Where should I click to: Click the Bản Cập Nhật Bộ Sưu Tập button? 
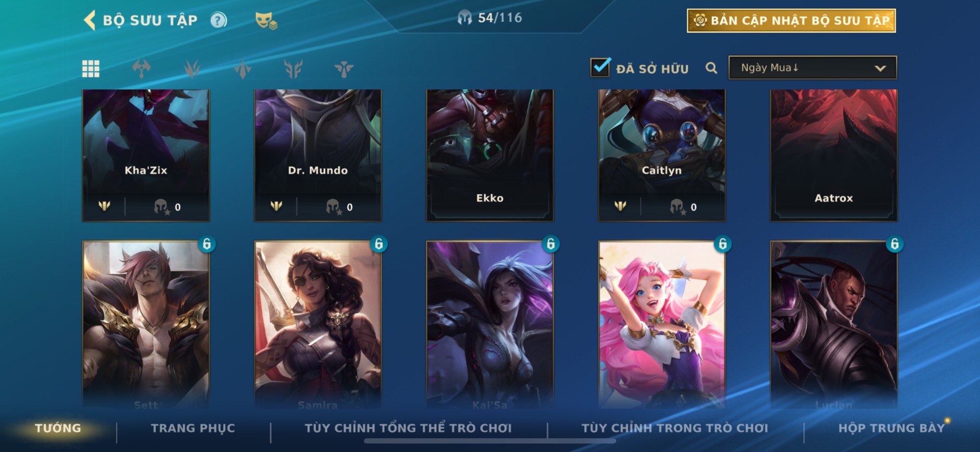pos(791,21)
